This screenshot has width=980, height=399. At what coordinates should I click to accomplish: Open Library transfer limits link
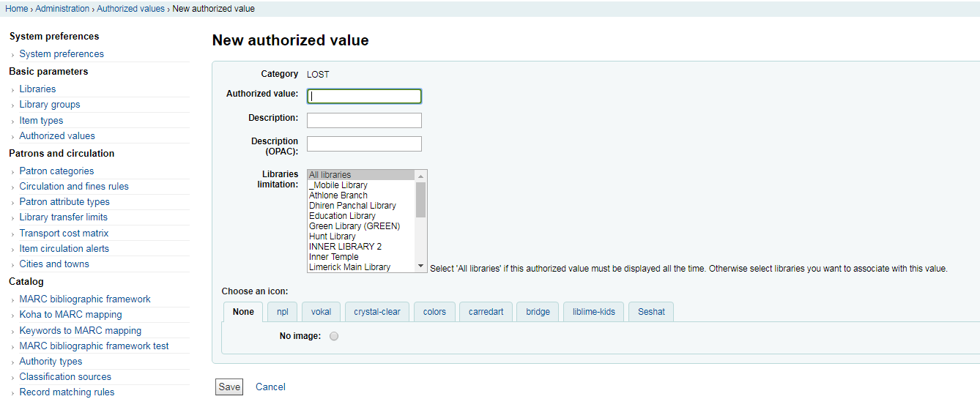point(64,217)
